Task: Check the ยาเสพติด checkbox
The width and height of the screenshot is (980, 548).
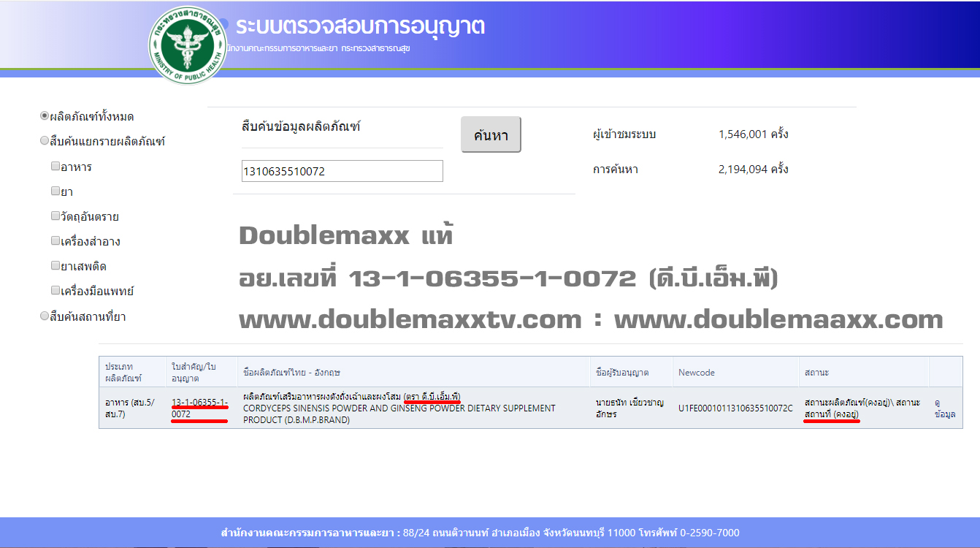Action: pos(55,265)
